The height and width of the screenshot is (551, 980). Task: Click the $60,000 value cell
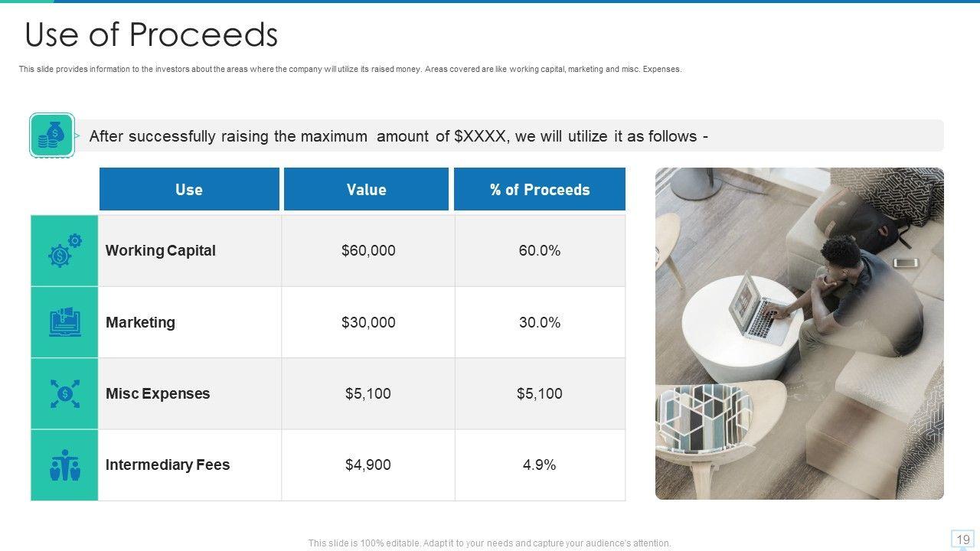click(368, 251)
